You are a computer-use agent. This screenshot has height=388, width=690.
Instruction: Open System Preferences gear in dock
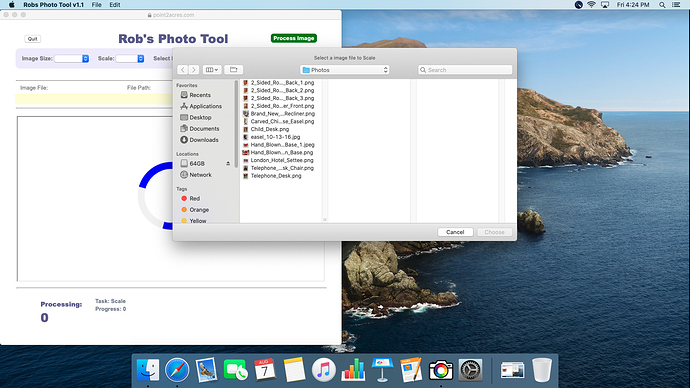click(470, 370)
